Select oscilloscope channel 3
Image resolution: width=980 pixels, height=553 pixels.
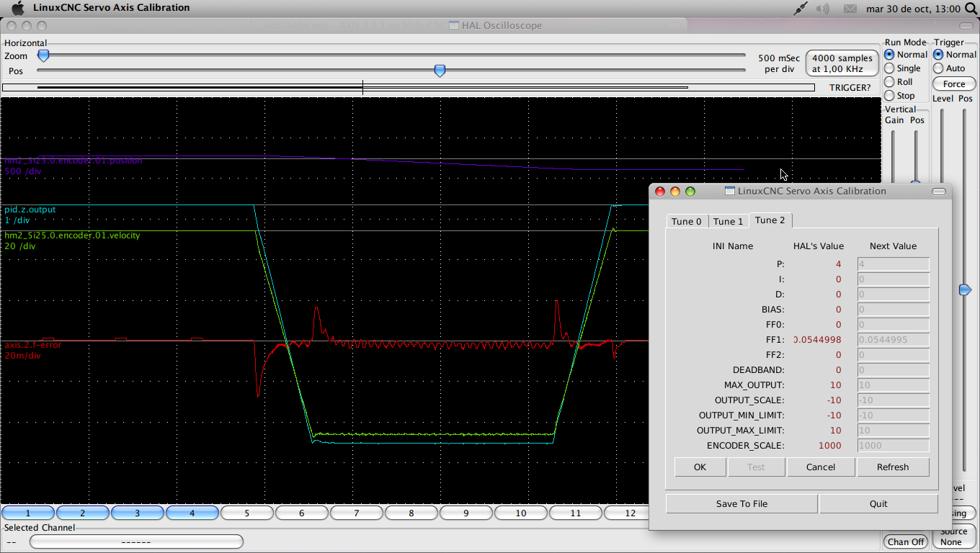[x=138, y=513]
